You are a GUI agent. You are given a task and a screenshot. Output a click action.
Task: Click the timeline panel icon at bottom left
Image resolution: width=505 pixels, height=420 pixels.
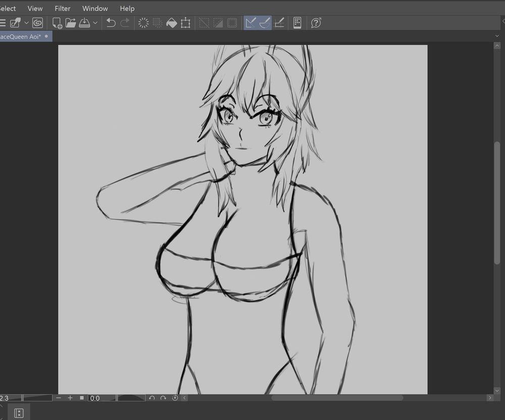pos(19,413)
